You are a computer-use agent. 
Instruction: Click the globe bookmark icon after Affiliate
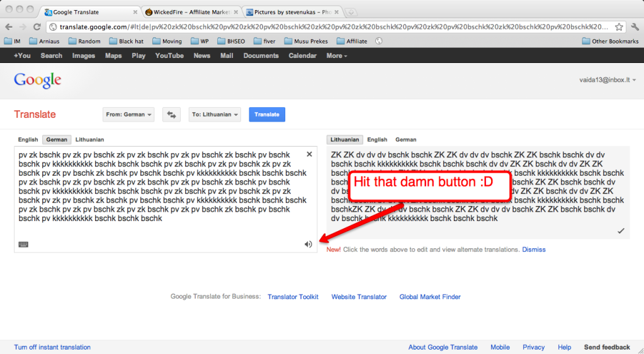[x=379, y=41]
